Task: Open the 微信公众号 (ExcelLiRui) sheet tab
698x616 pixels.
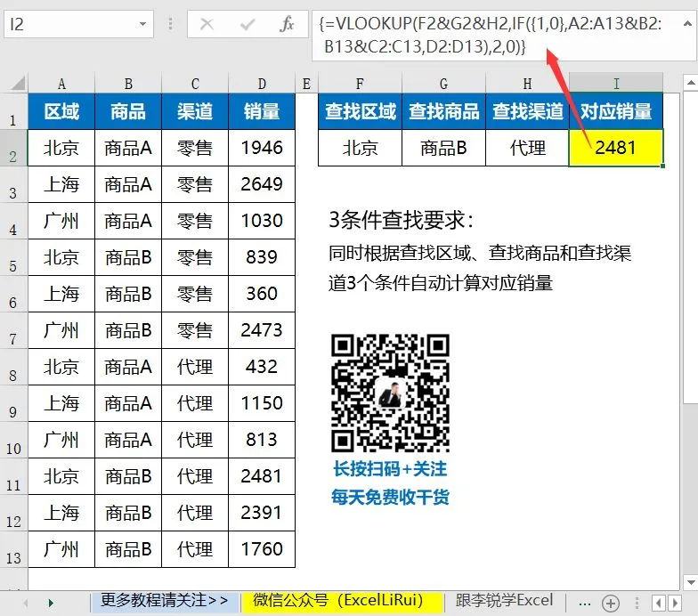Action: coord(343,601)
